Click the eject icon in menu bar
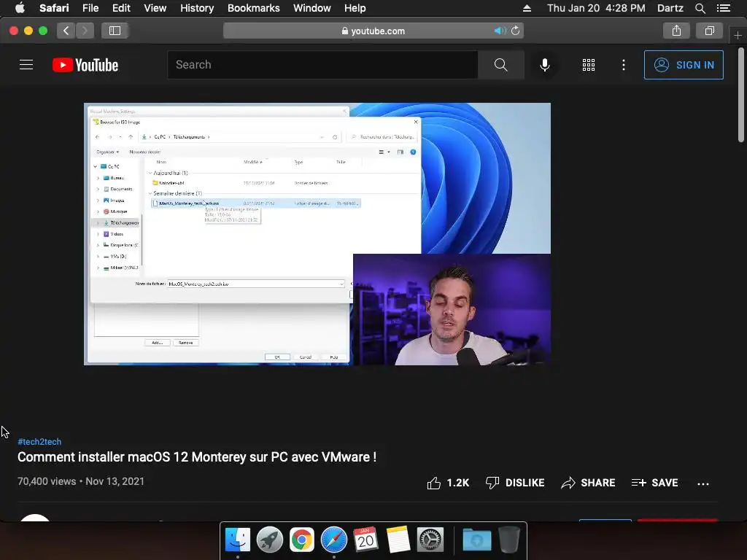 click(527, 7)
